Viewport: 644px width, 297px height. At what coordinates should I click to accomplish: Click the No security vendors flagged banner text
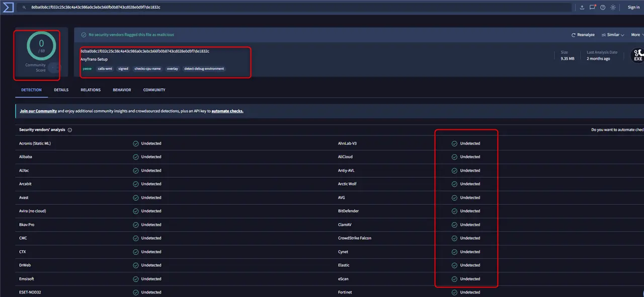(131, 35)
